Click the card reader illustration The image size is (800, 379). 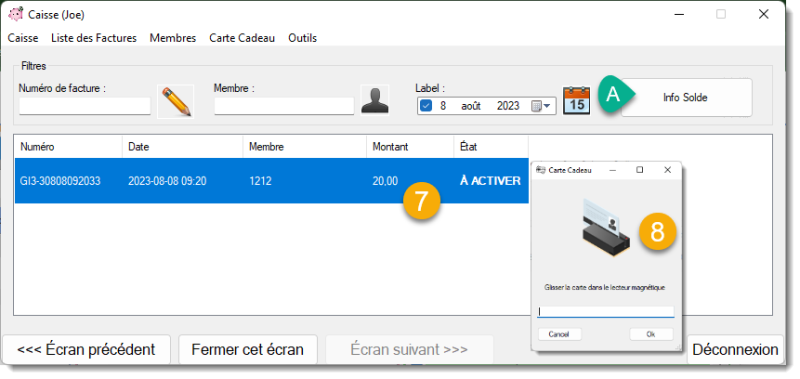(x=606, y=228)
